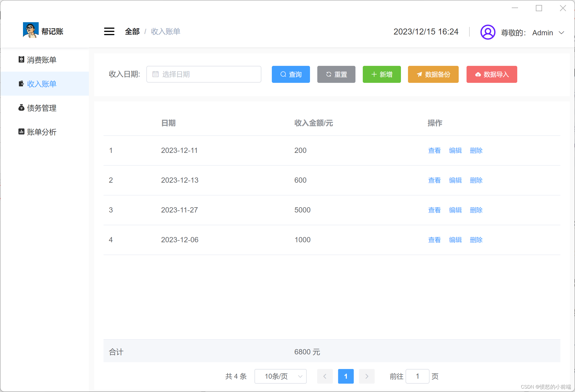Viewport: 575px width, 392px height.
Task: Click the 2023/12/15 16:24 datetime display
Action: (426, 32)
